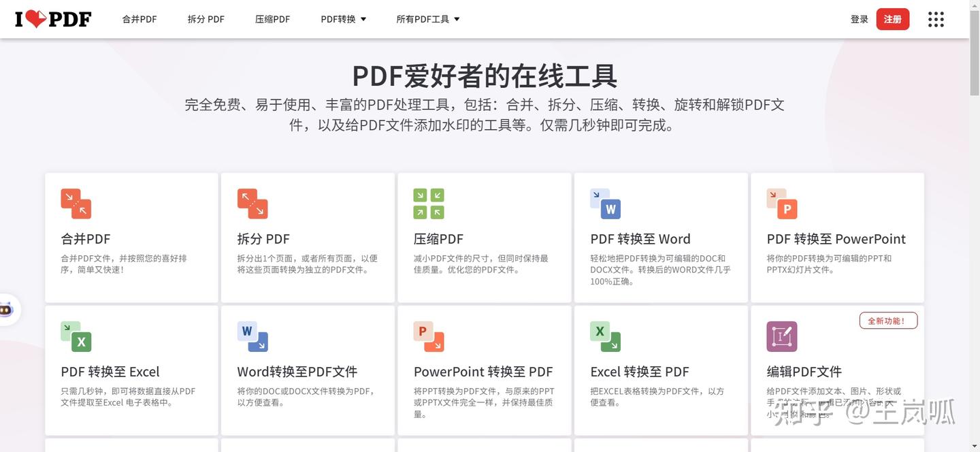Click the 拆分 PDF split icon
The width and height of the screenshot is (980, 452).
(252, 204)
